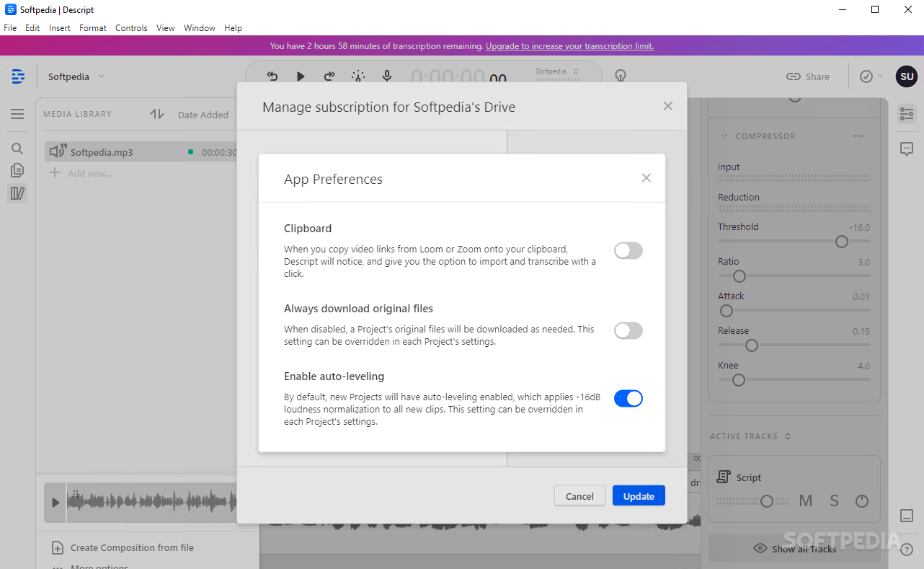Toggle Always download original files switch
The image size is (924, 569).
click(628, 331)
